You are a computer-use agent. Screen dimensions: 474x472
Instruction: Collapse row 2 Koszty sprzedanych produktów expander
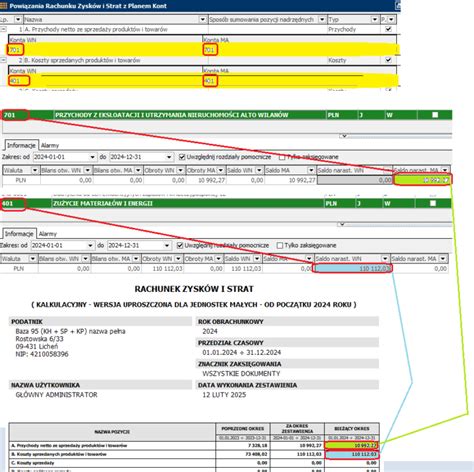click(x=3, y=60)
